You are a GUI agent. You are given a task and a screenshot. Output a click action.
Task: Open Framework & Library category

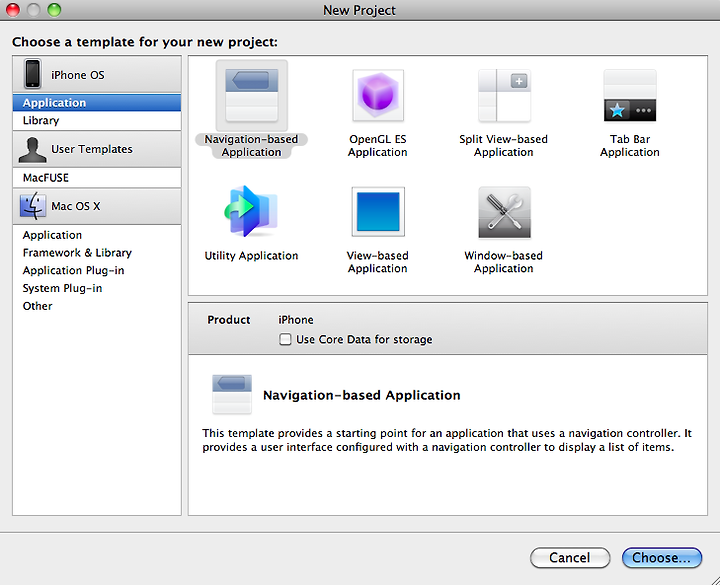click(x=97, y=253)
